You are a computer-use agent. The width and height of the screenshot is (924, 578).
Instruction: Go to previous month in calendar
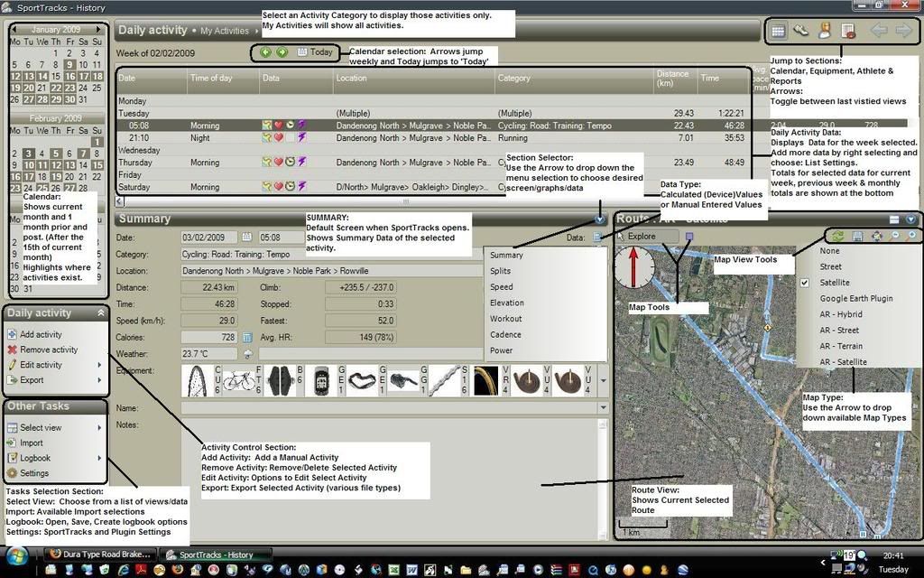click(x=14, y=30)
